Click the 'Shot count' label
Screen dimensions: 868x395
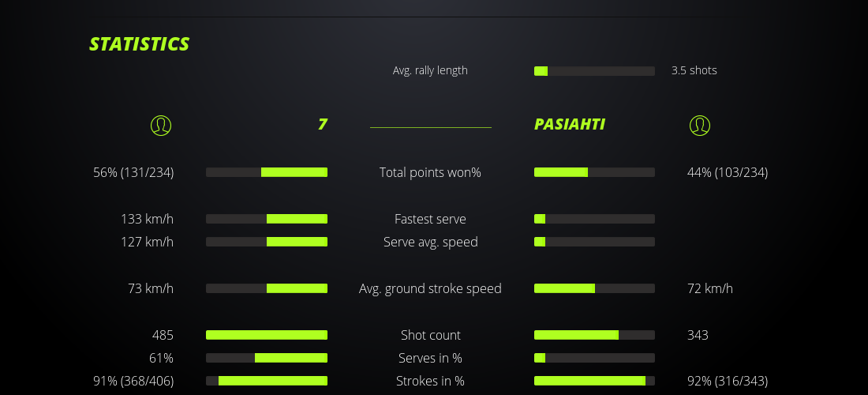tap(430, 335)
